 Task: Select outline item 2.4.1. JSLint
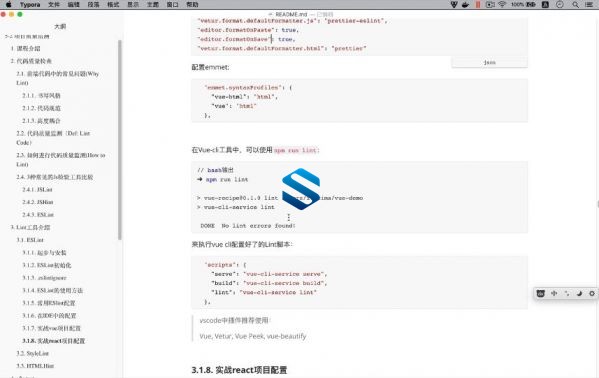(x=37, y=190)
